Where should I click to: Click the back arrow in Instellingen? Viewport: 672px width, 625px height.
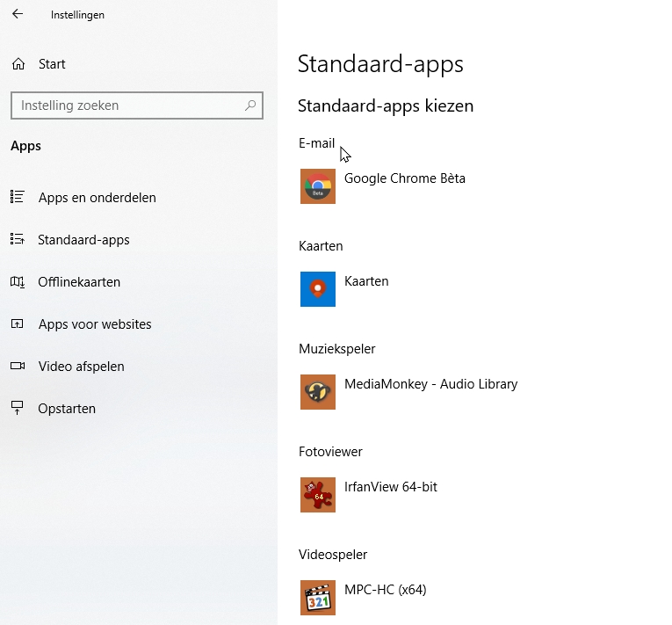point(18,14)
